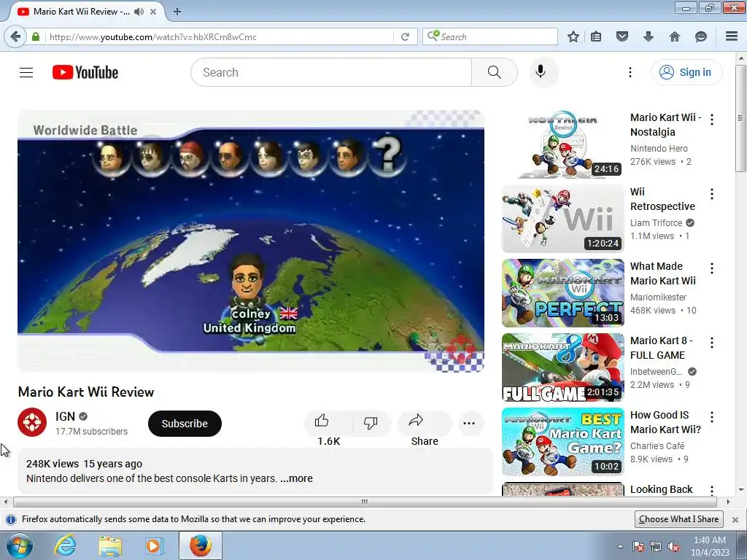Subscribe to the IGN channel
747x560 pixels.
[185, 424]
